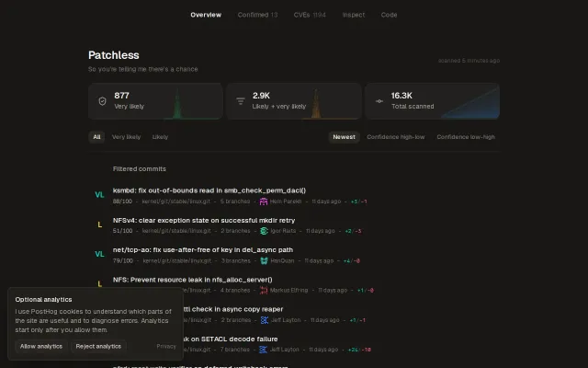Click the shield icon beside 877 Very likely
588x368 pixels.
point(102,101)
